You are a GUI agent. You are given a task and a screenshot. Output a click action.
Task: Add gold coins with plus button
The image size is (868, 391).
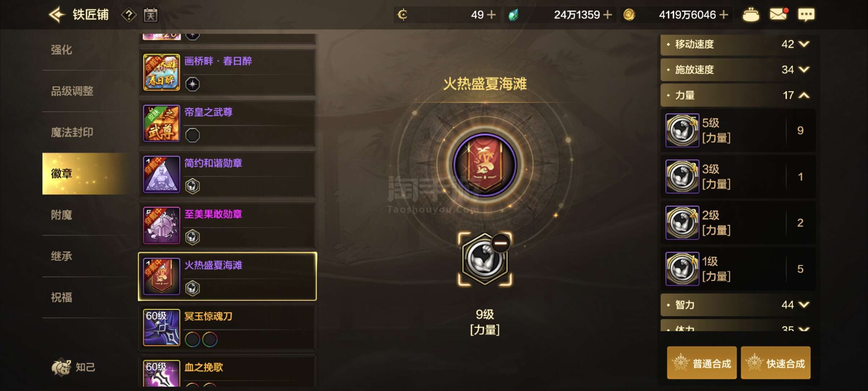[724, 15]
